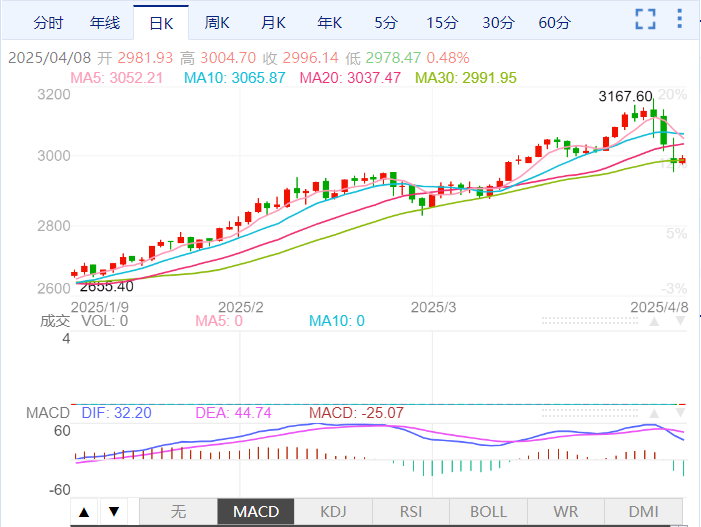701x527 pixels.
Task: Click the 2025/4/8 date axis label
Action: click(659, 307)
